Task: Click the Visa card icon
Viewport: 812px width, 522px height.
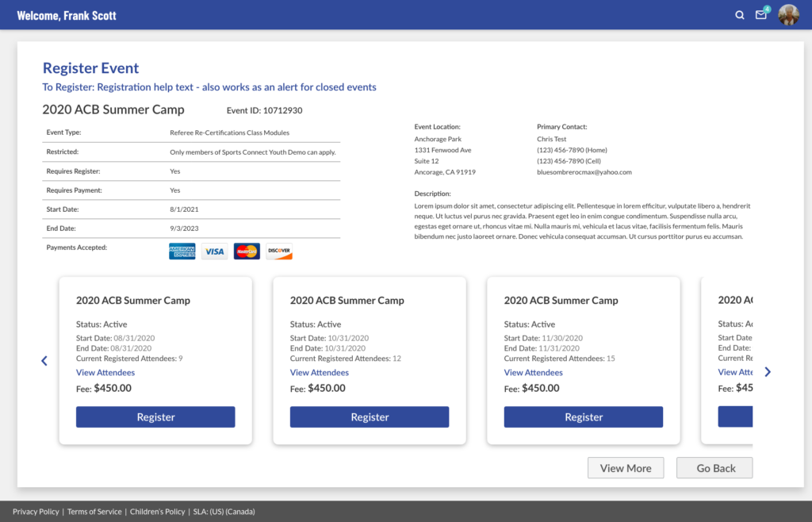Action: point(214,251)
